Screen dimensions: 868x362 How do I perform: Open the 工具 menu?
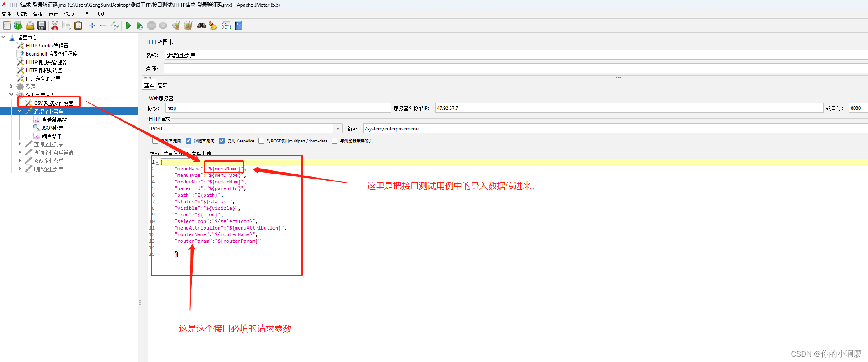click(x=85, y=14)
